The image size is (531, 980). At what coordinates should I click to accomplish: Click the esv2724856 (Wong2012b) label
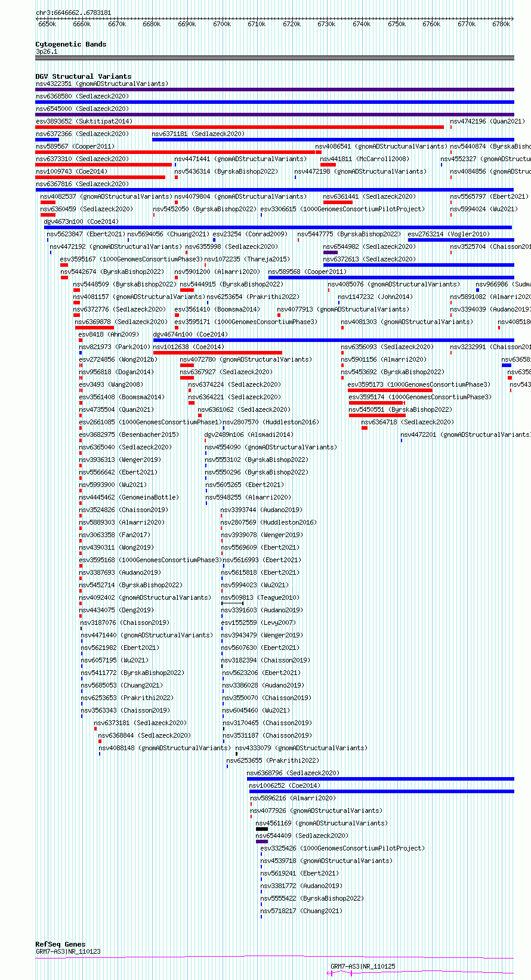pos(118,359)
